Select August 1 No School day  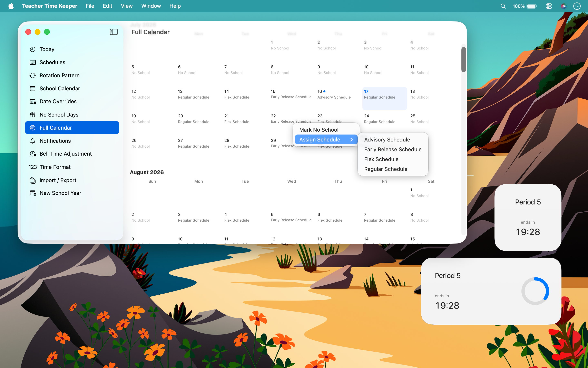click(431, 197)
